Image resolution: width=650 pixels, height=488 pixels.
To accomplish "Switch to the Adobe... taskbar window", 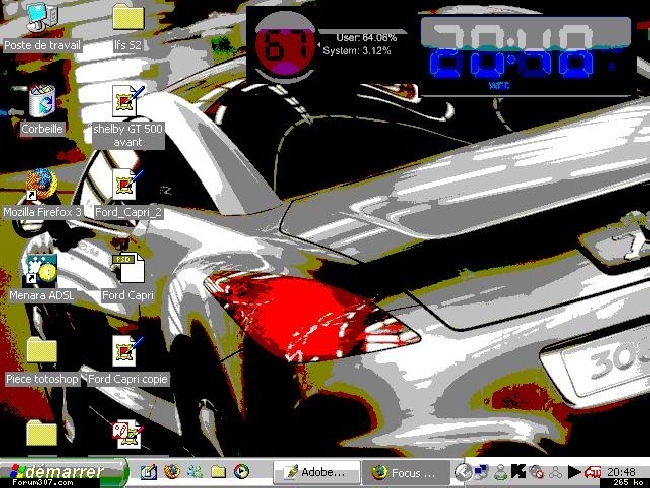I will click(317, 472).
